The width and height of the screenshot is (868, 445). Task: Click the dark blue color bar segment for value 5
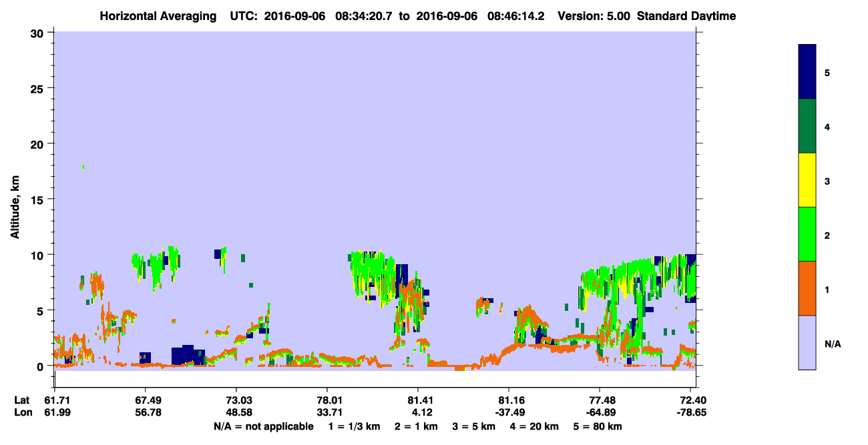[807, 72]
